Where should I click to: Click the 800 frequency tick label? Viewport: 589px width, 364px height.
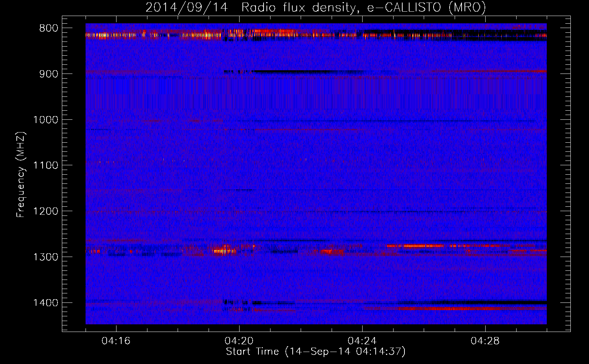(49, 28)
